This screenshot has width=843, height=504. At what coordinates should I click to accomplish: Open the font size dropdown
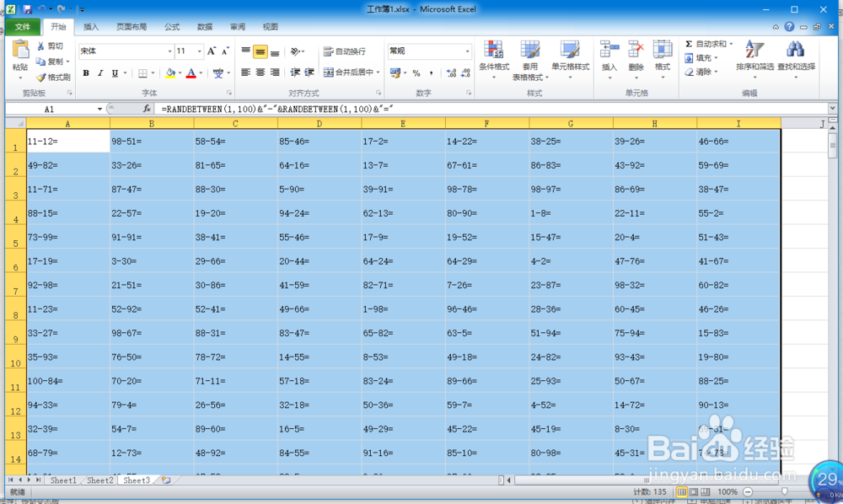point(200,51)
